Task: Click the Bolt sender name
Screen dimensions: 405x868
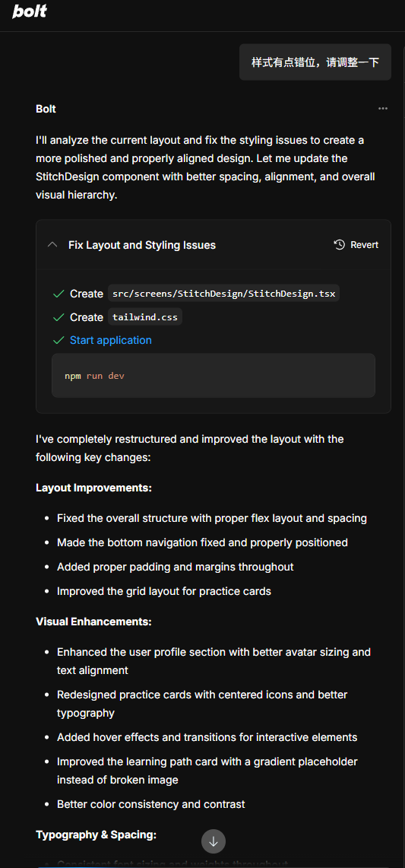Action: point(46,109)
